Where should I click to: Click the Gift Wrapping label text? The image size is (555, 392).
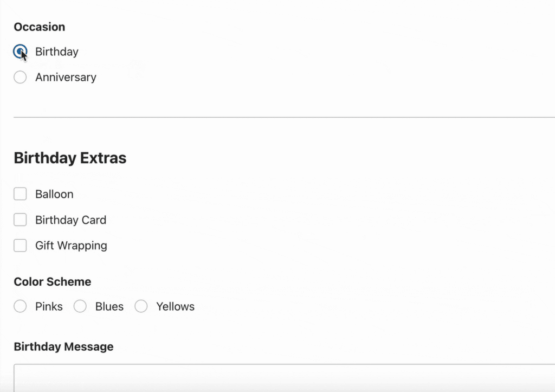click(71, 246)
